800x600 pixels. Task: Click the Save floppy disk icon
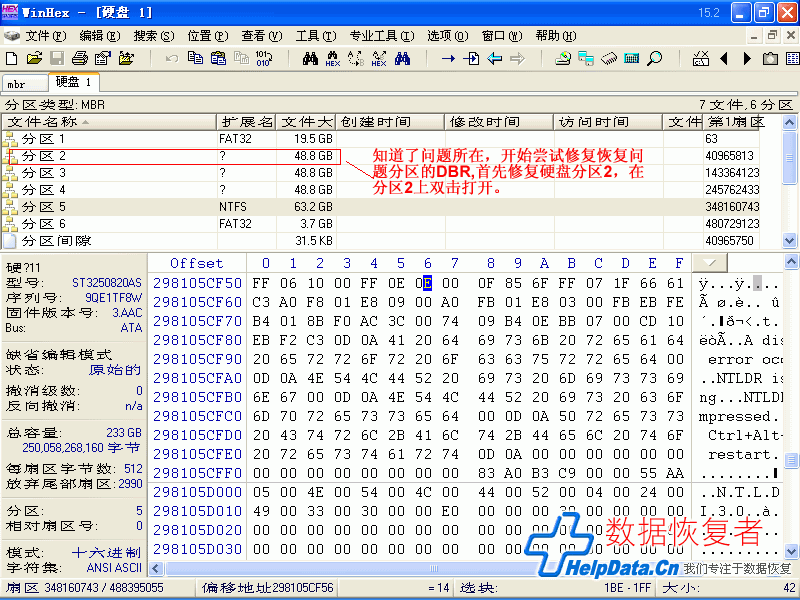click(57, 58)
